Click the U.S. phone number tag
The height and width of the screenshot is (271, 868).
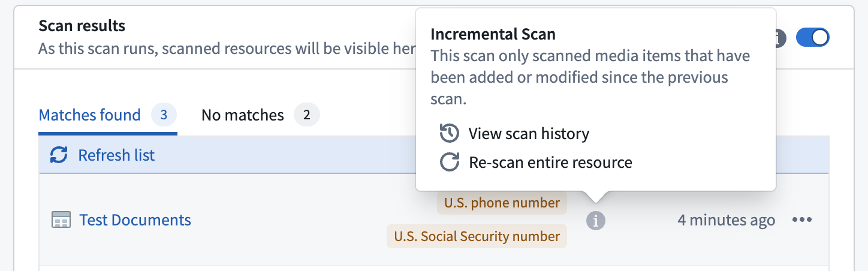(x=502, y=203)
